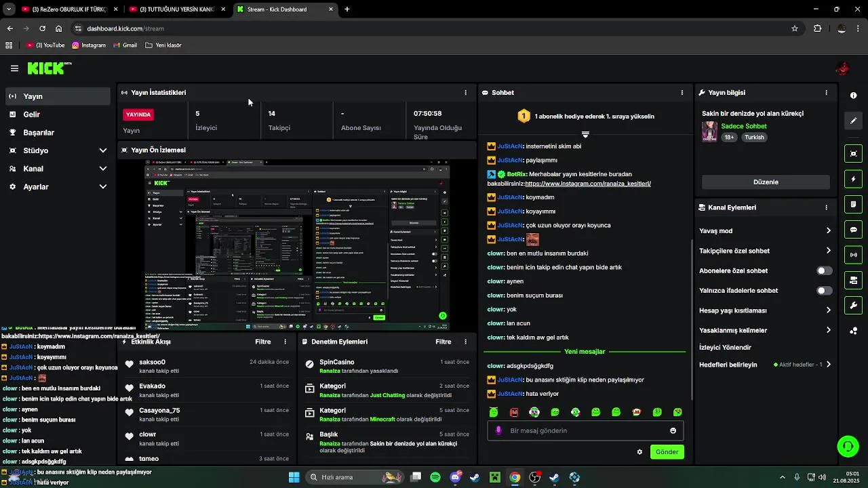Toggle the wrench stream info widget icon
The height and width of the screenshot is (488, 868).
[854, 306]
